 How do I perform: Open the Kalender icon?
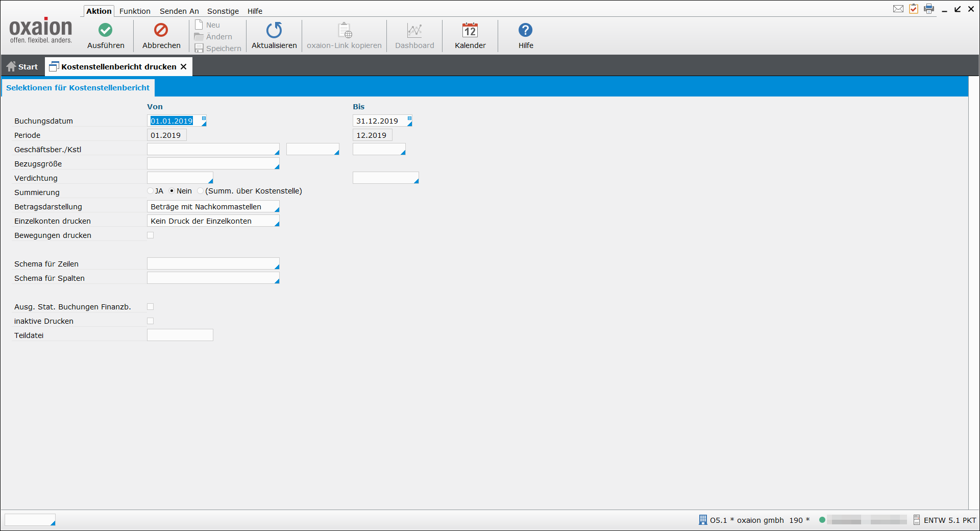470,30
